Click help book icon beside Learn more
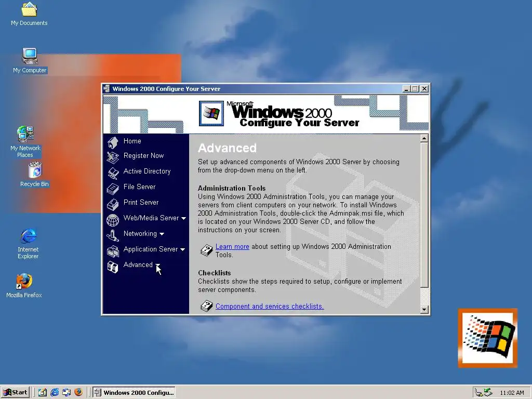Image resolution: width=532 pixels, height=399 pixels. coord(206,250)
